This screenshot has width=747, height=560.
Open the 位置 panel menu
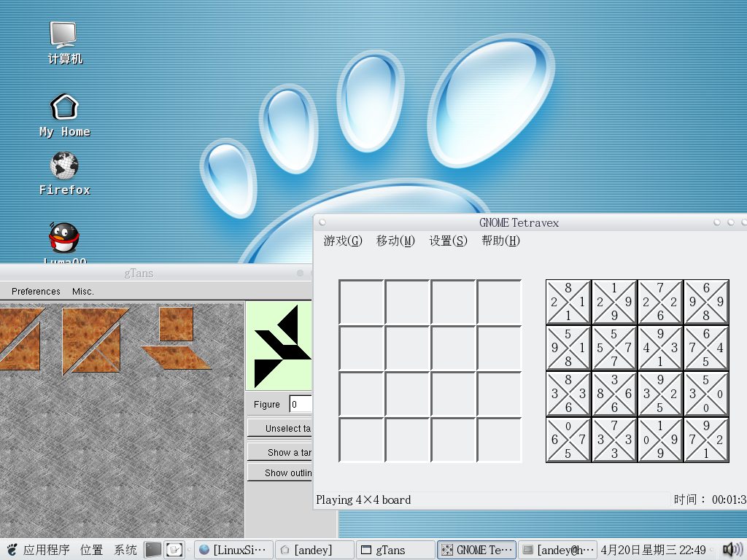click(91, 550)
